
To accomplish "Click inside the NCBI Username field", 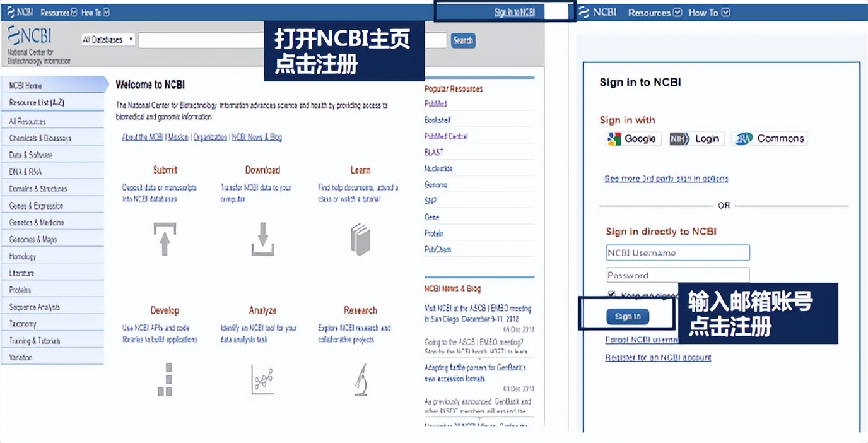I will click(677, 252).
